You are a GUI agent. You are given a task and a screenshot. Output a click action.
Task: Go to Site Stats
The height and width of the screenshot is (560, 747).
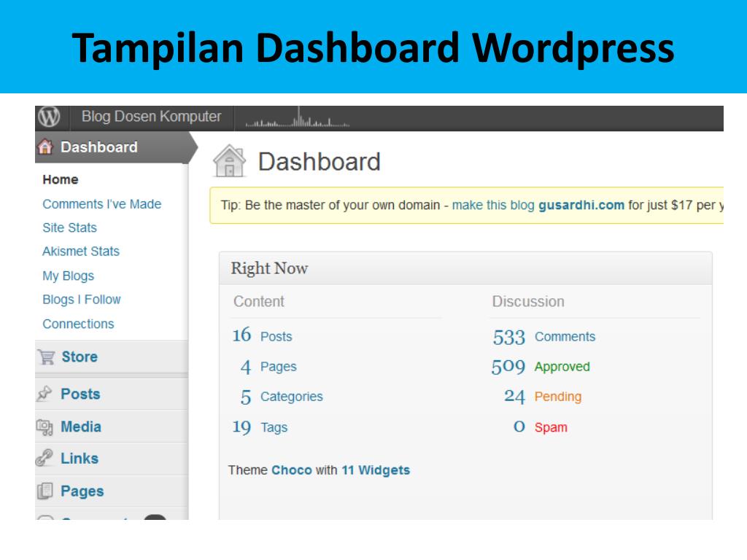pyautogui.click(x=69, y=227)
